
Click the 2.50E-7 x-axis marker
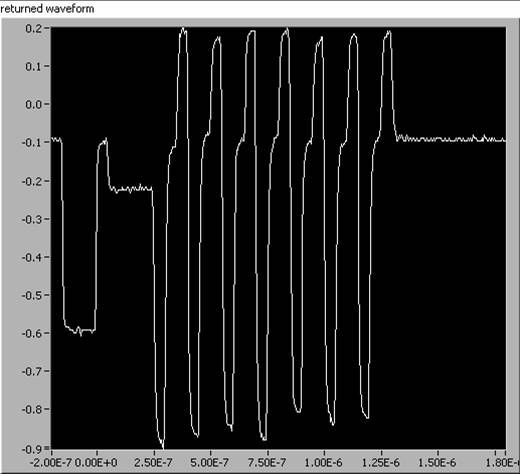click(x=153, y=463)
